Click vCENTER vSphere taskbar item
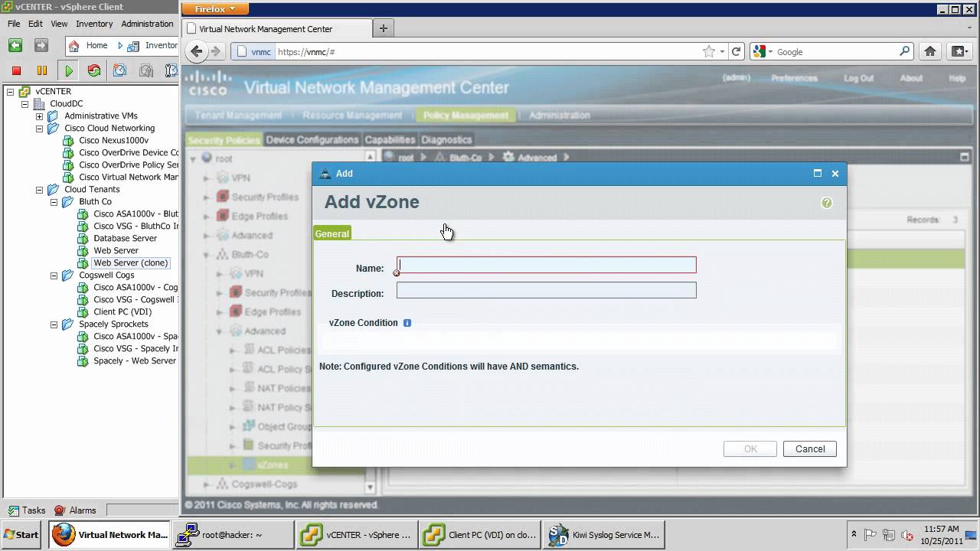The height and width of the screenshot is (551, 980). [x=357, y=535]
